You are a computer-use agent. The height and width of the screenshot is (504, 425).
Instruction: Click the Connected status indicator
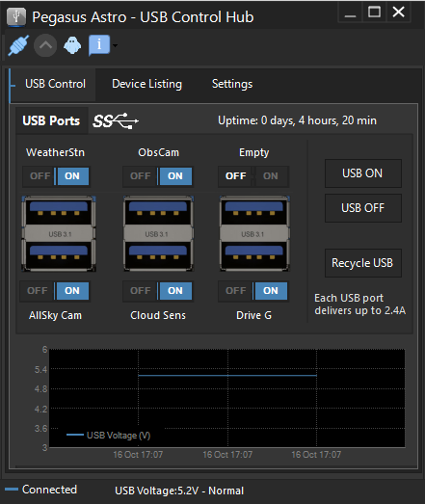pyautogui.click(x=40, y=490)
